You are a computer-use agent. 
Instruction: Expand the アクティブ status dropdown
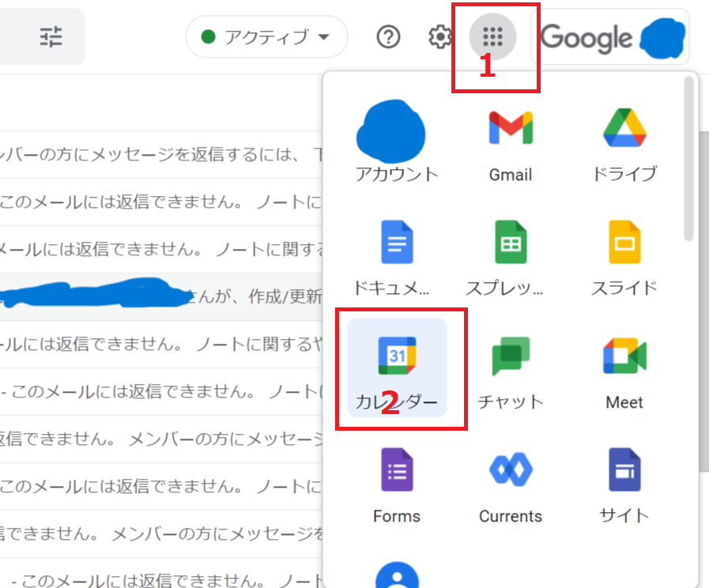266,36
